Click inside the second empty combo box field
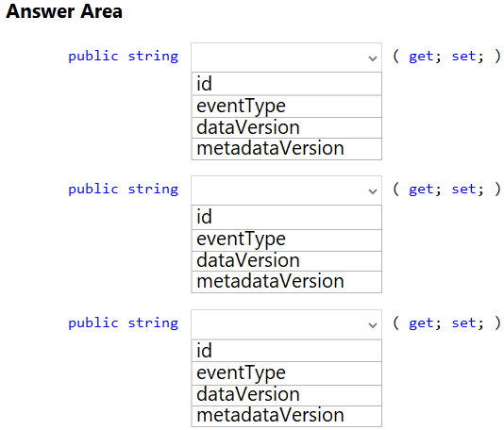 click(286, 190)
